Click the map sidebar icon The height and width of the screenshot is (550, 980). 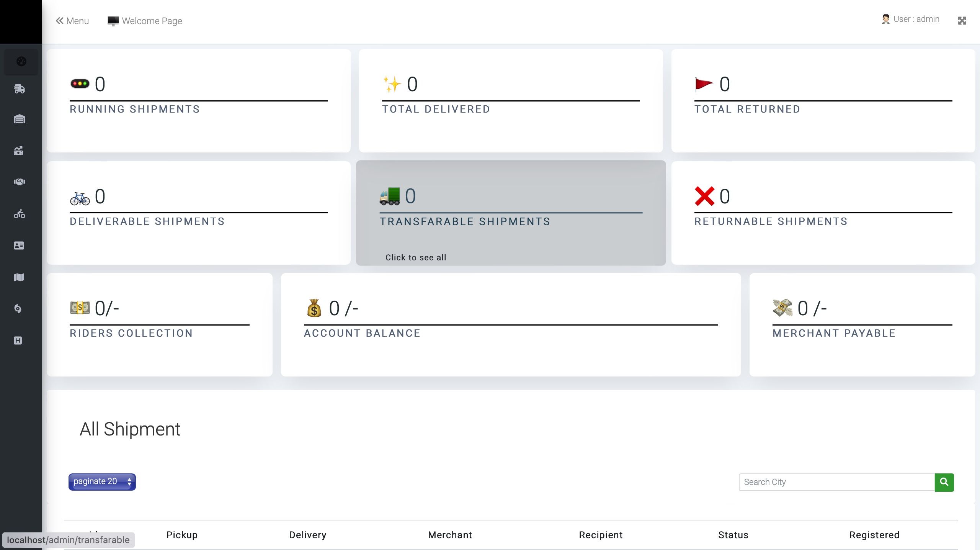click(19, 277)
